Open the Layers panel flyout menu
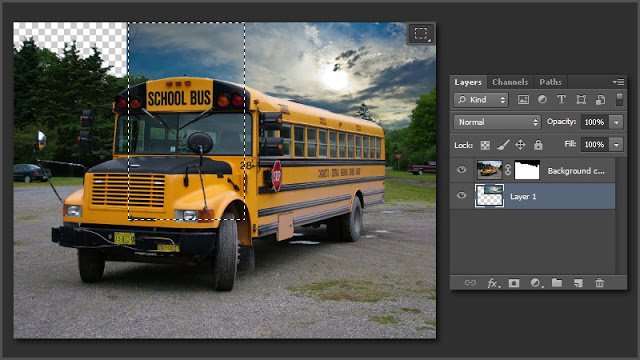This screenshot has height=360, width=640. pos(618,82)
